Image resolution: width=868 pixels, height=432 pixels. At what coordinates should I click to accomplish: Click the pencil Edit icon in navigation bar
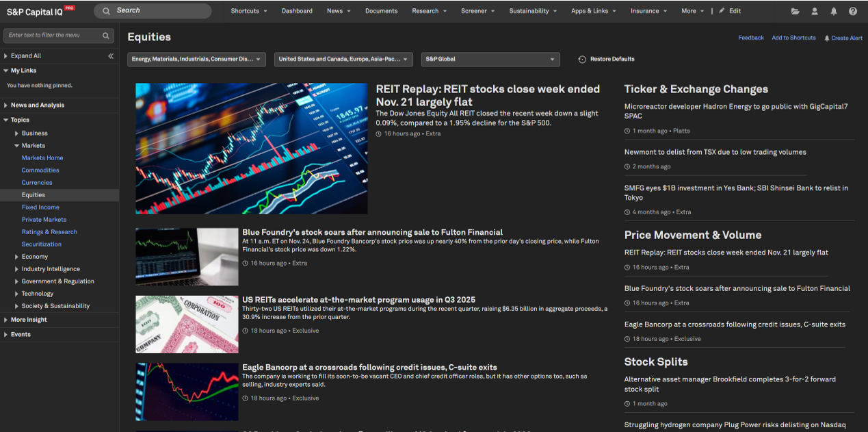click(722, 11)
